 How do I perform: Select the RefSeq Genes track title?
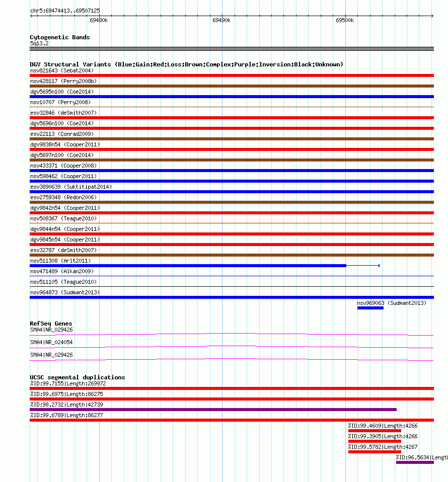click(51, 324)
